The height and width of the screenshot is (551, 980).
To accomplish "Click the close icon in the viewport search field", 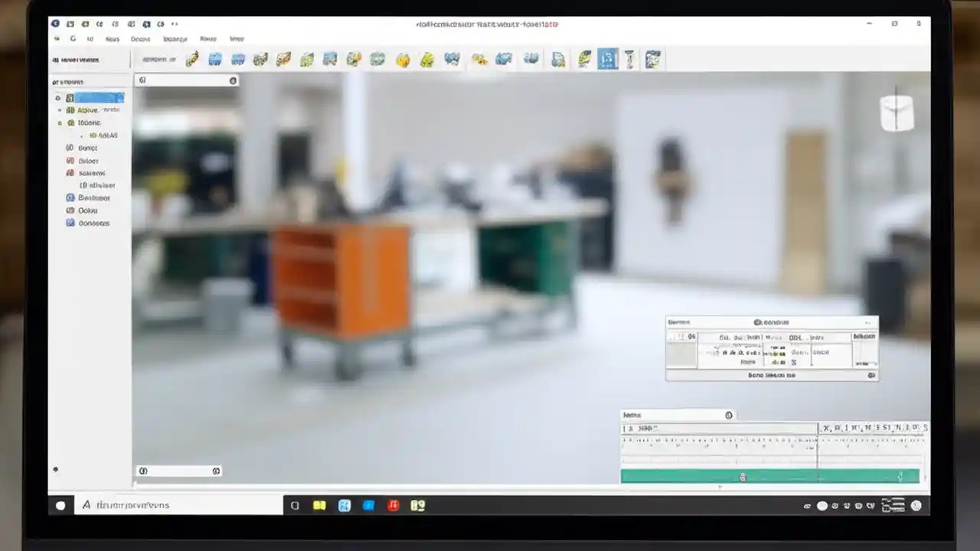I will tap(233, 80).
